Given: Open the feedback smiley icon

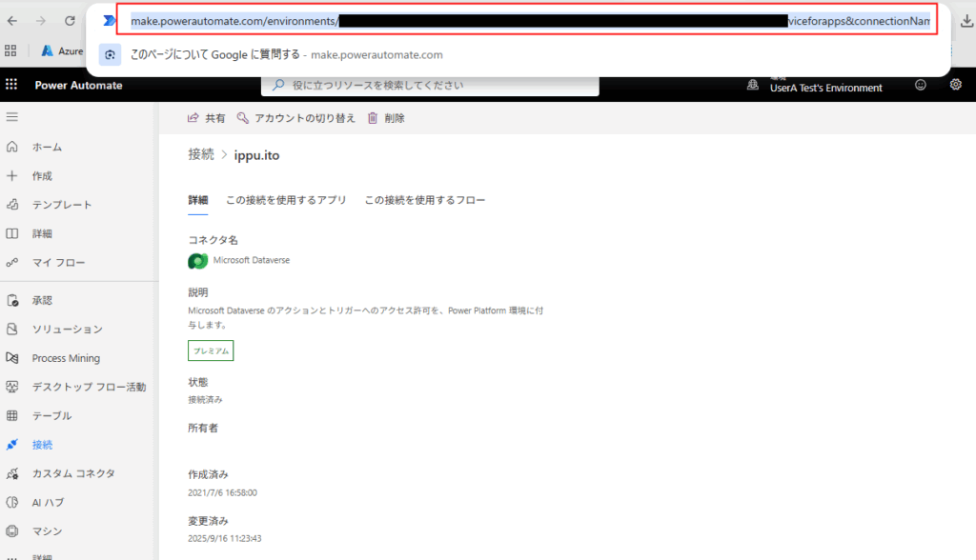Looking at the screenshot, I should (921, 85).
